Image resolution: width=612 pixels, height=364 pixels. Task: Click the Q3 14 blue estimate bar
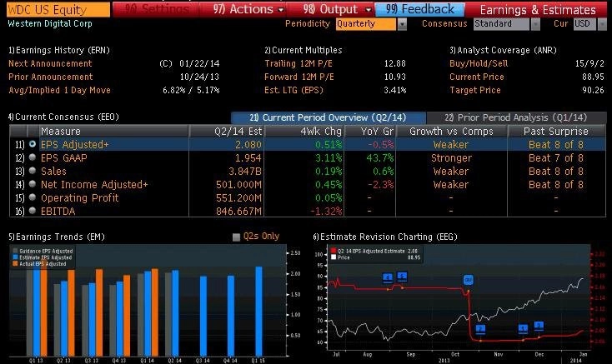[x=203, y=316]
